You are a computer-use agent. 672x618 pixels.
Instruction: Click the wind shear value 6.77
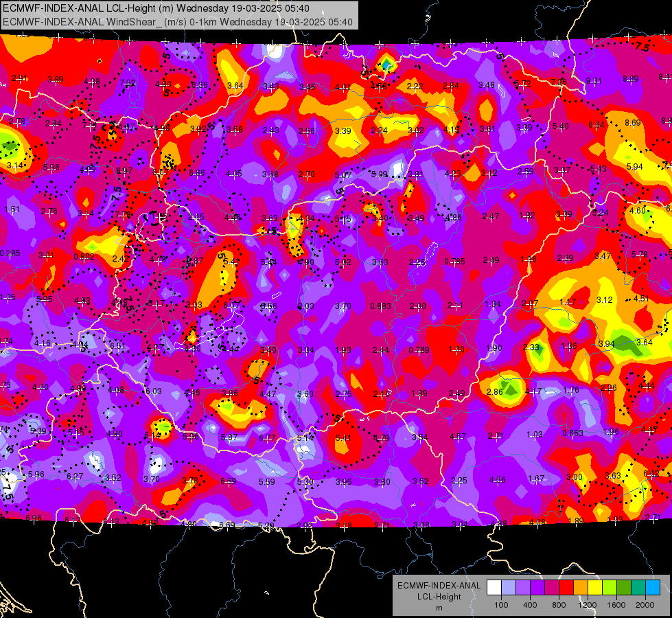(x=267, y=437)
